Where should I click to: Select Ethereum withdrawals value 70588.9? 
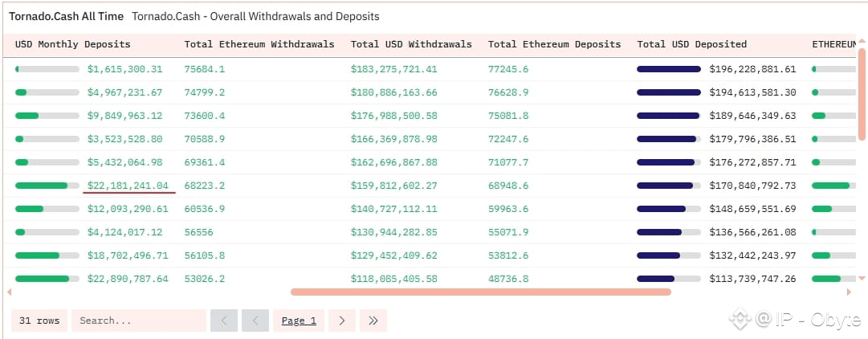coord(205,139)
